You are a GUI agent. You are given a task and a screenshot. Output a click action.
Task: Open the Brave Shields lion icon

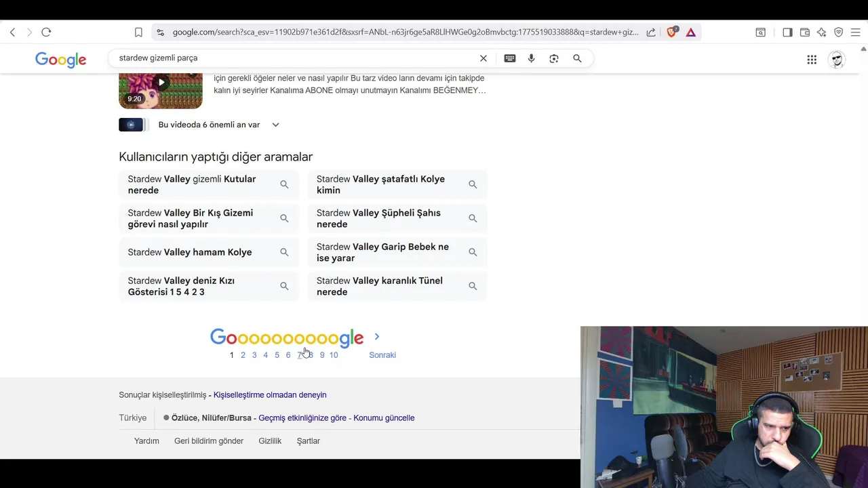[672, 32]
